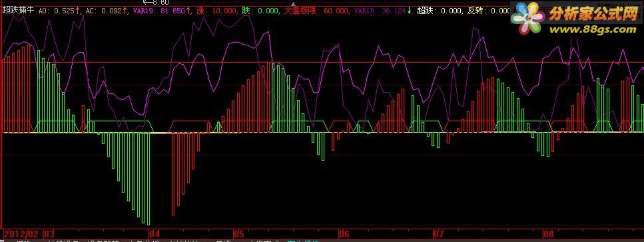Jump to the 06 month marker
644x242 pixels.
(x=344, y=234)
